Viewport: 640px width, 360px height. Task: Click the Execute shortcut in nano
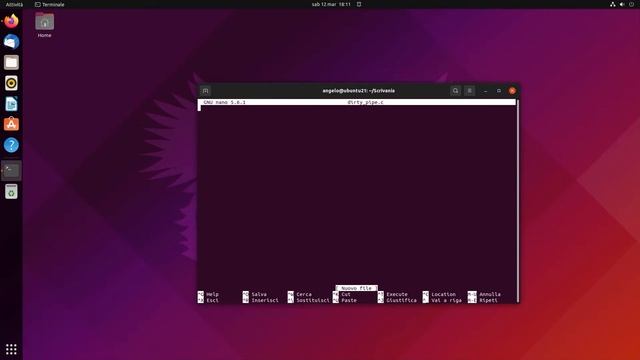click(393, 294)
